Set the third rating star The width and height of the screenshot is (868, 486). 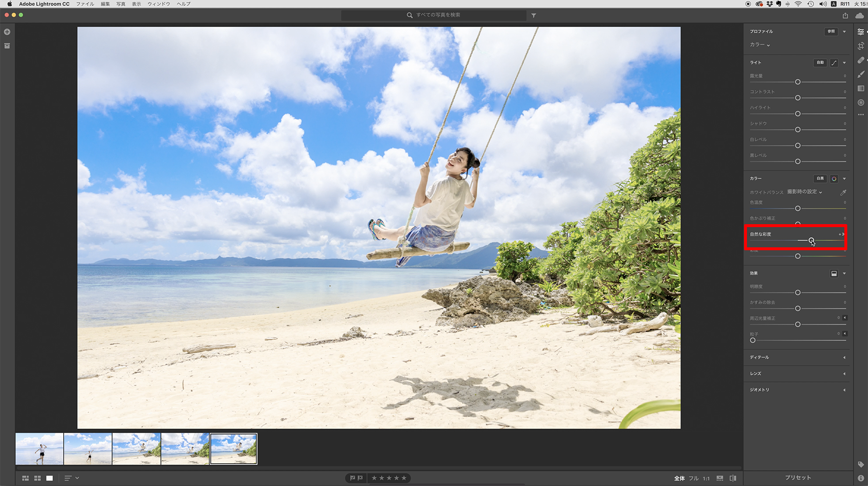(x=389, y=478)
